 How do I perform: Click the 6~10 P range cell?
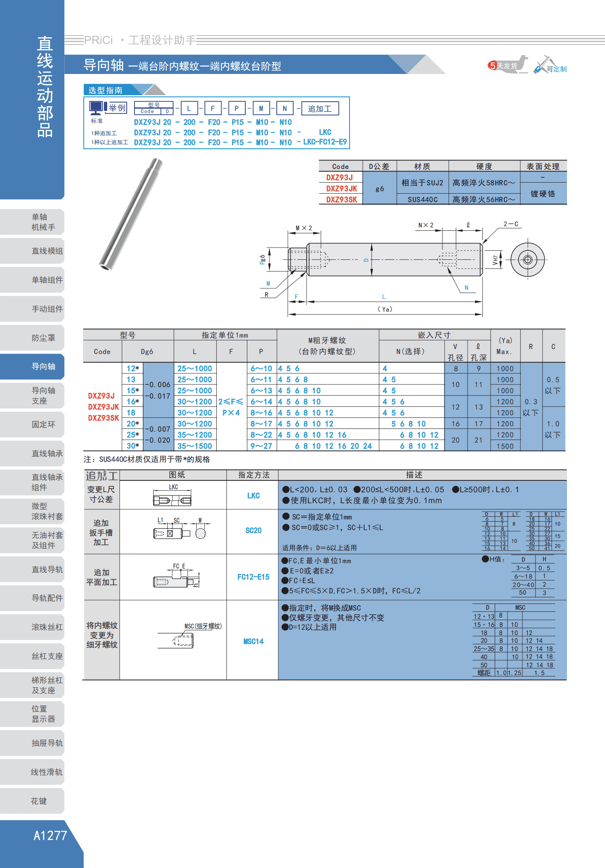[261, 368]
